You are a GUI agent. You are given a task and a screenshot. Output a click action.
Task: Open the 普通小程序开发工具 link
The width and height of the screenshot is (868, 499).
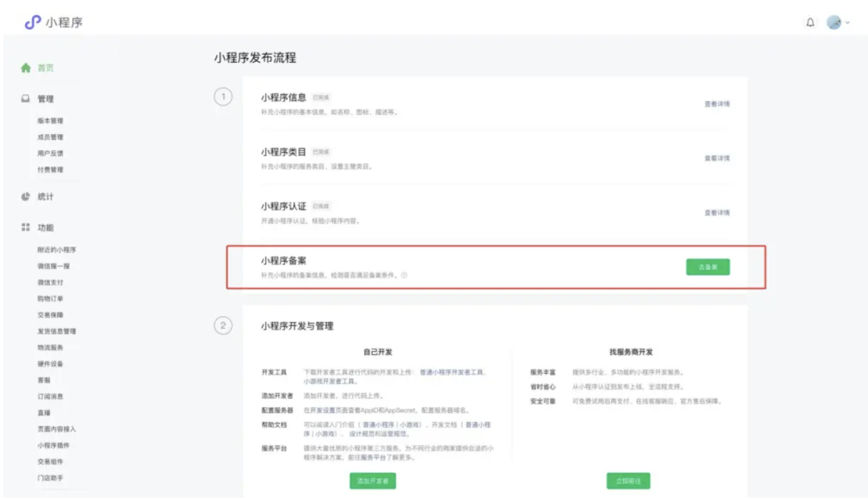(452, 371)
